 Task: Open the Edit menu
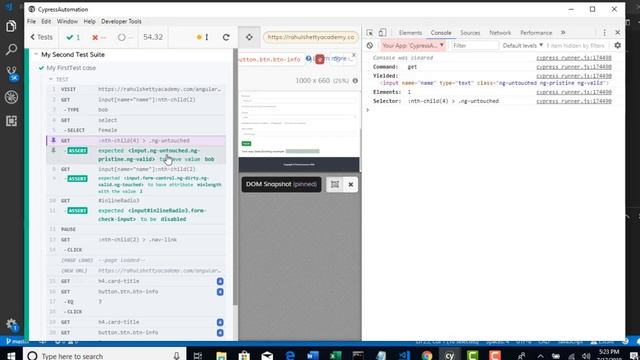click(x=46, y=21)
